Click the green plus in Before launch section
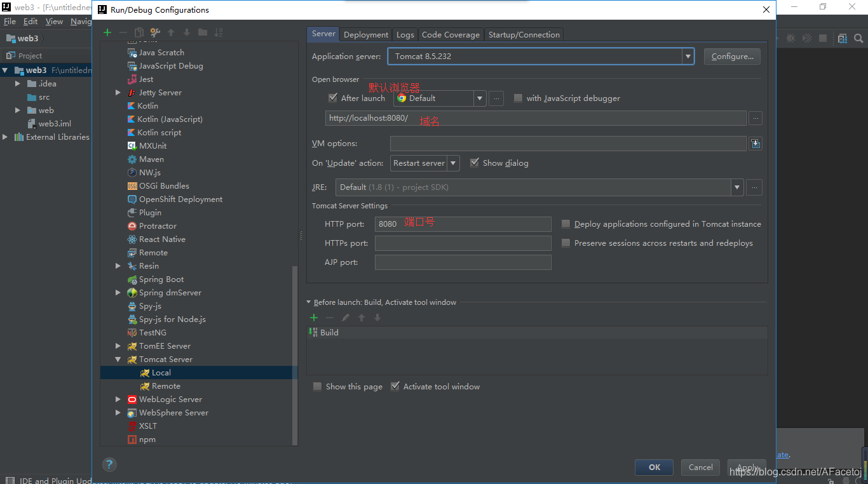The height and width of the screenshot is (484, 868). 313,318
